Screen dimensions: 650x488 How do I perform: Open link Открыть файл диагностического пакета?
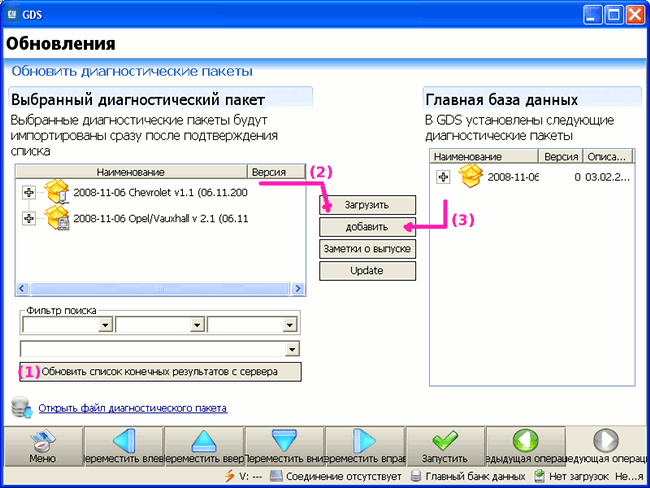tap(133, 408)
